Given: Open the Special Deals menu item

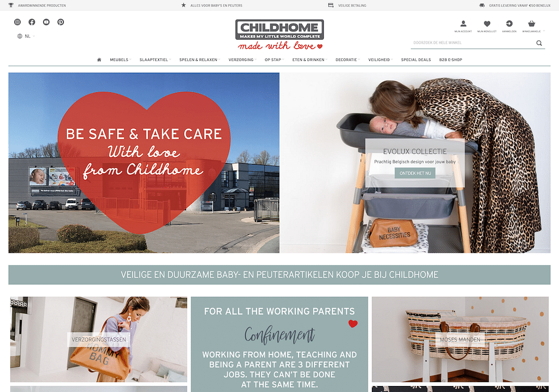Looking at the screenshot, I should [415, 60].
